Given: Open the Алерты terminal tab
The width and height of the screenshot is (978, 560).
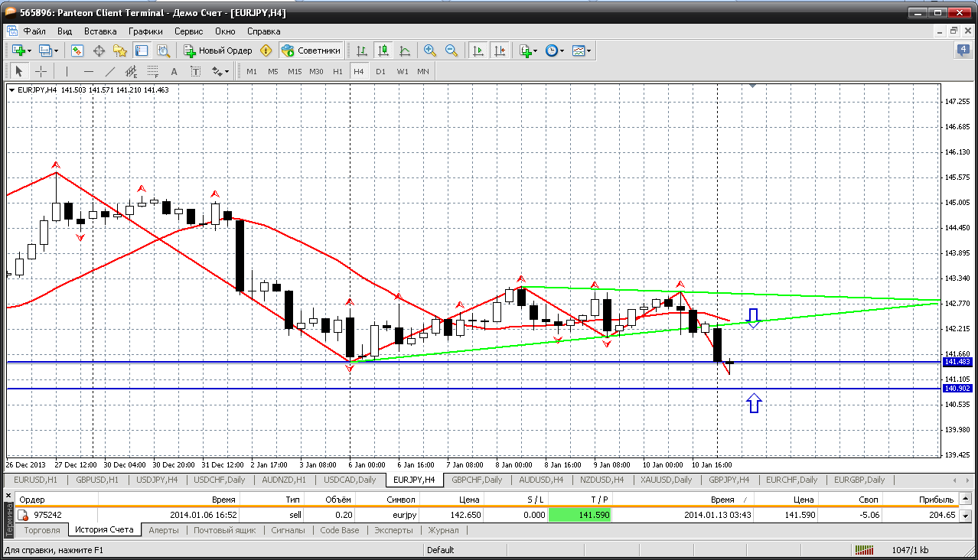Looking at the screenshot, I should coord(164,529).
